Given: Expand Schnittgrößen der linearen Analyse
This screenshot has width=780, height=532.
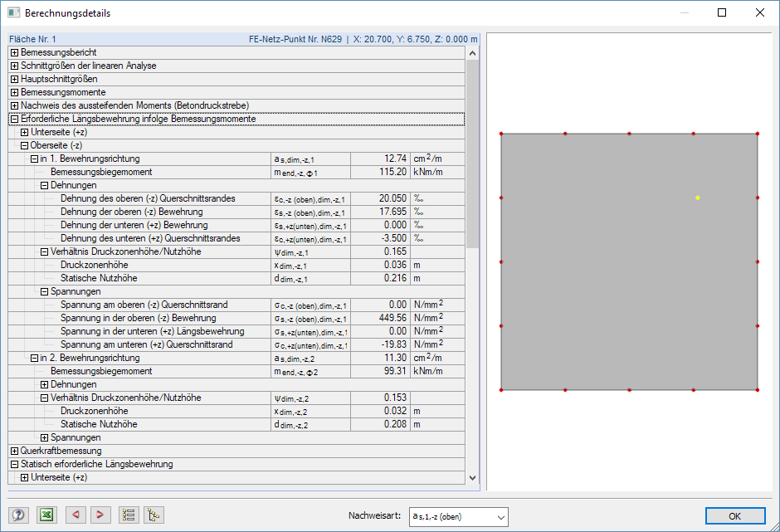Looking at the screenshot, I should (x=14, y=66).
